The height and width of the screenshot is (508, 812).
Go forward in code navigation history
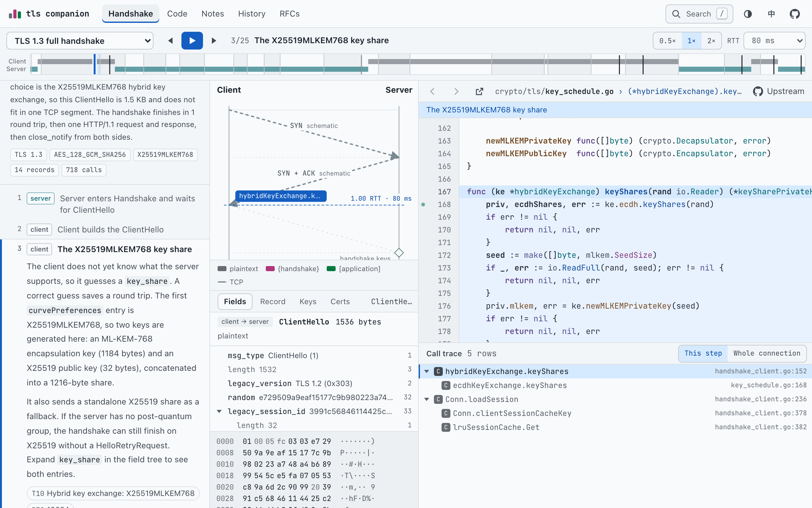click(x=456, y=91)
